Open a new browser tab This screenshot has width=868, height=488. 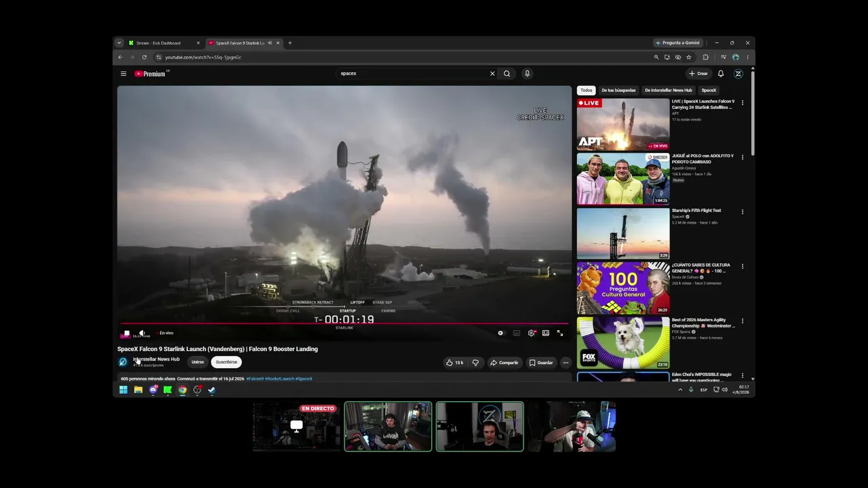tap(290, 43)
